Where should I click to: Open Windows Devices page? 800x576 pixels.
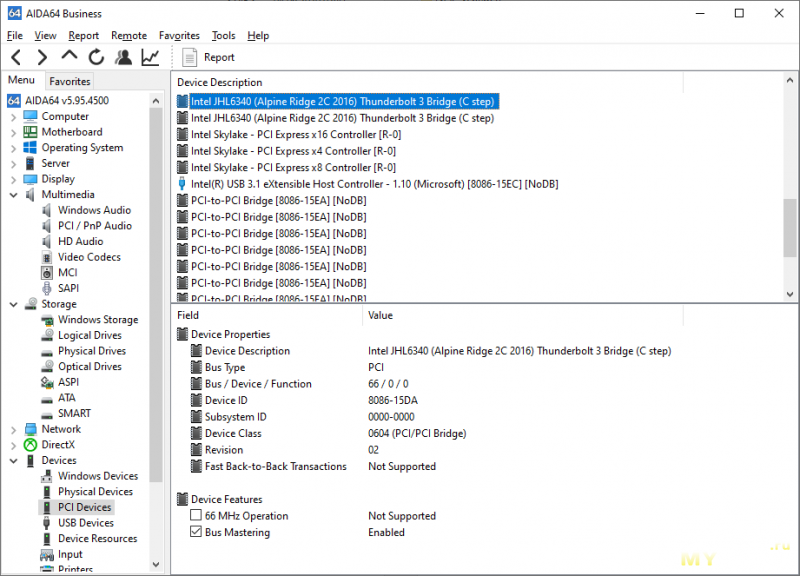coord(98,476)
